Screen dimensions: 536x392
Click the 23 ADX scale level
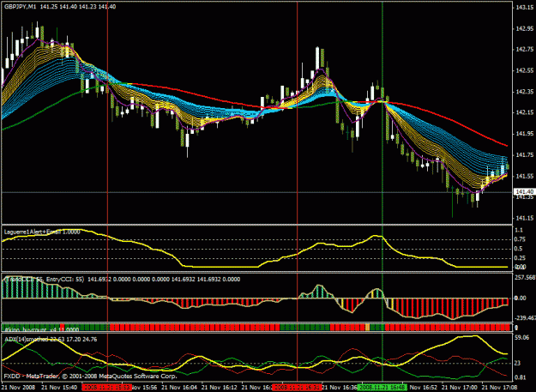click(x=518, y=363)
